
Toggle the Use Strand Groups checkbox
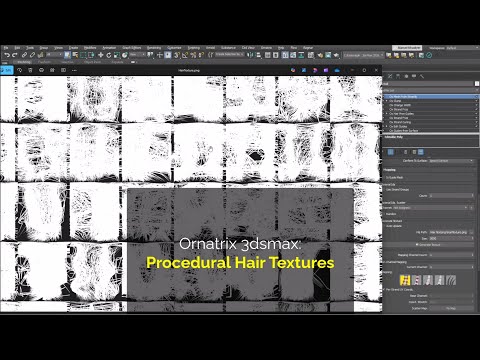pyautogui.click(x=384, y=189)
